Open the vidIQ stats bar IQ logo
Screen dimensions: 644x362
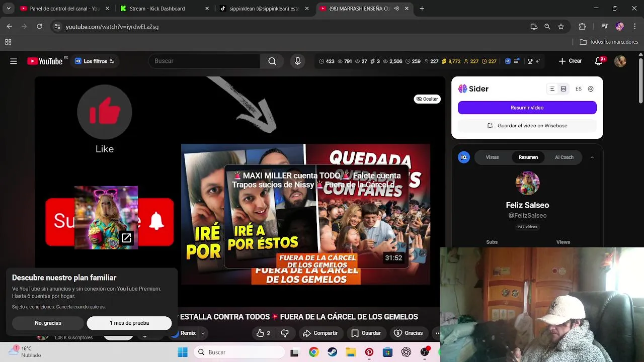(508, 61)
